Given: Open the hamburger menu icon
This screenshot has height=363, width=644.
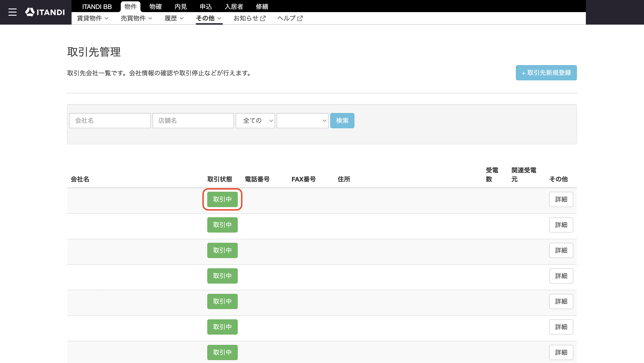Looking at the screenshot, I should point(12,12).
